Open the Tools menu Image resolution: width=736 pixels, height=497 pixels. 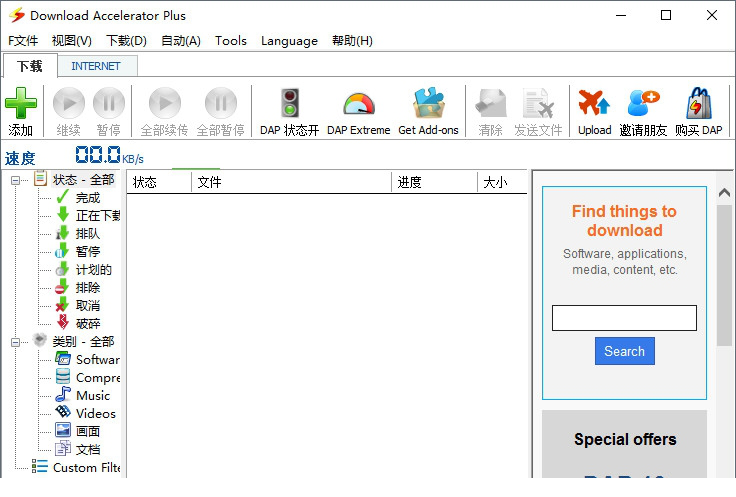click(230, 41)
